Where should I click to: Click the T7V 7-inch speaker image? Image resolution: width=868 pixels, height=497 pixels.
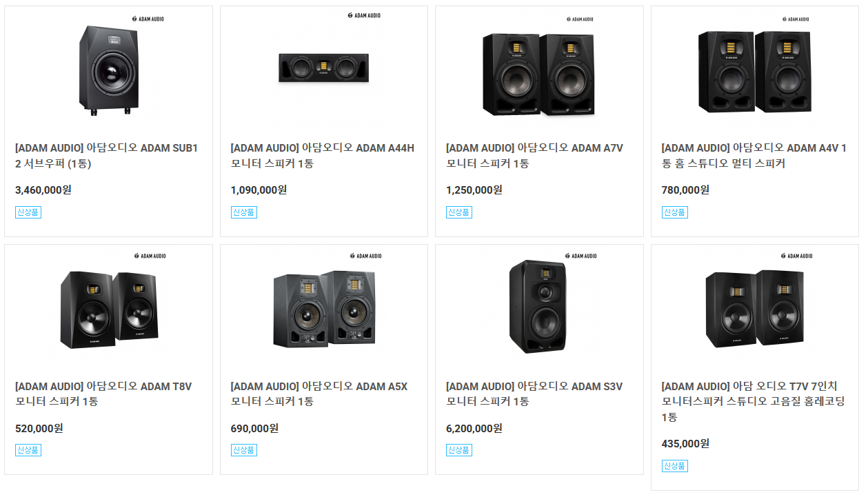click(754, 309)
